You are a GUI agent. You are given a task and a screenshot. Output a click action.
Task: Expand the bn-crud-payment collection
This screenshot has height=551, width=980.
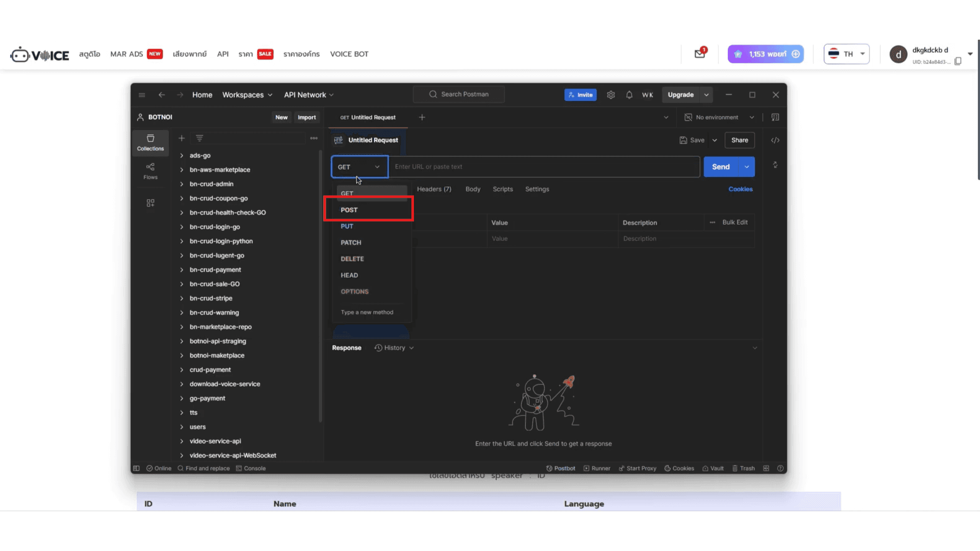click(x=215, y=270)
